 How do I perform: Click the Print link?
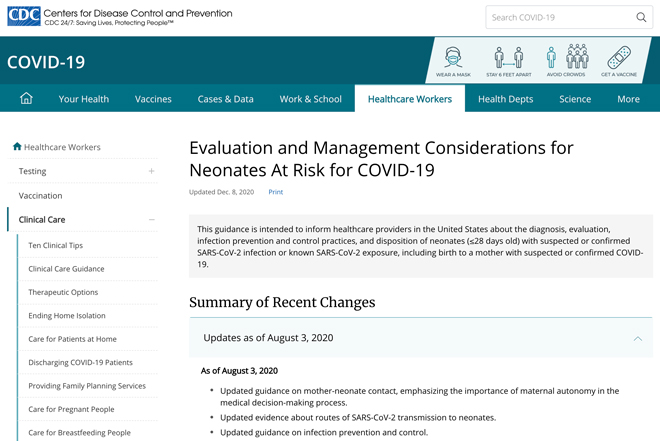pos(276,192)
